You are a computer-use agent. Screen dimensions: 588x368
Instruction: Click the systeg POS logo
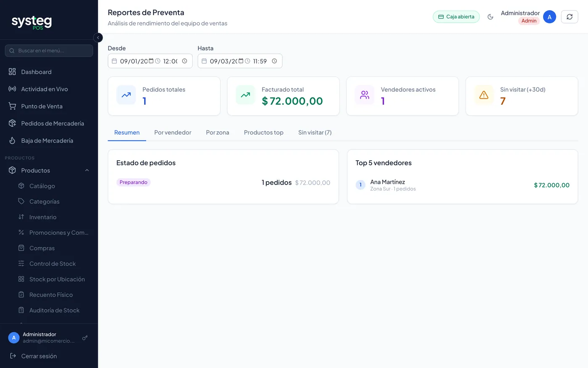[x=31, y=22]
